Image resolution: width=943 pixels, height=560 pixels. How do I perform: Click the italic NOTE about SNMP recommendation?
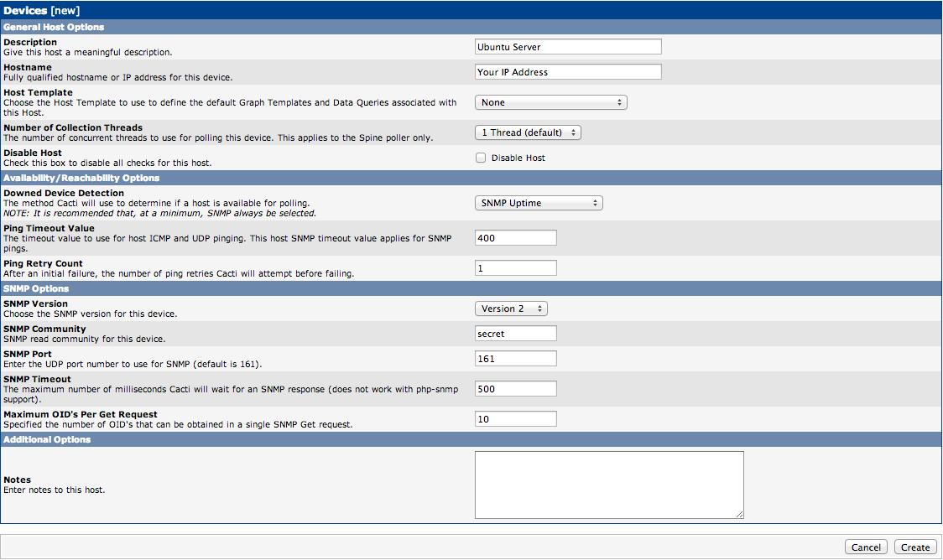159,213
